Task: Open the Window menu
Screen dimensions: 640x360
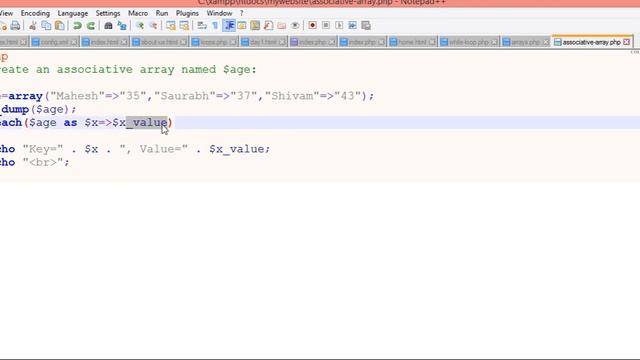Action: (x=219, y=13)
